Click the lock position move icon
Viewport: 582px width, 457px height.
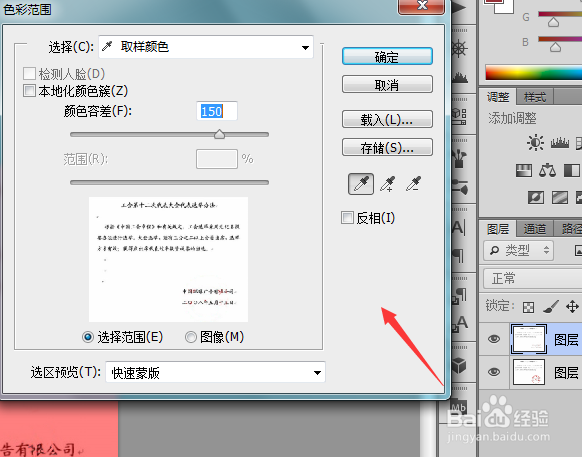pyautogui.click(x=572, y=307)
